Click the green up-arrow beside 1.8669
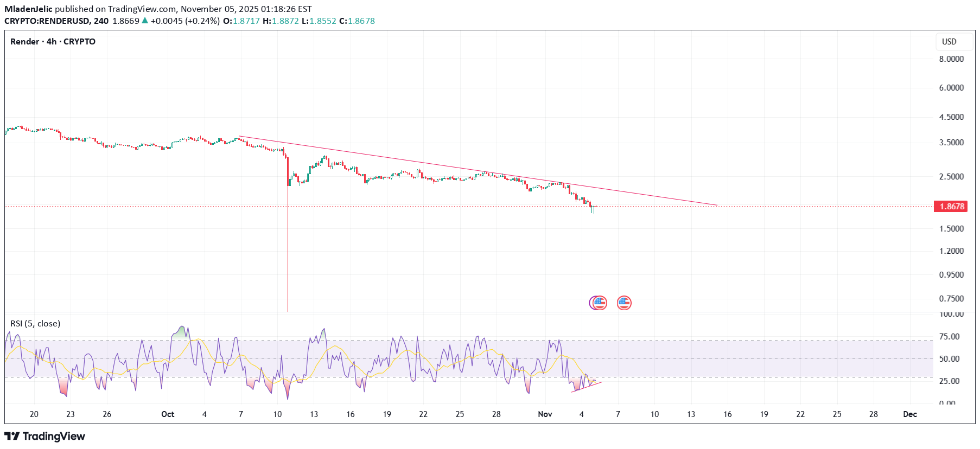This screenshot has height=449, width=980. pyautogui.click(x=145, y=21)
